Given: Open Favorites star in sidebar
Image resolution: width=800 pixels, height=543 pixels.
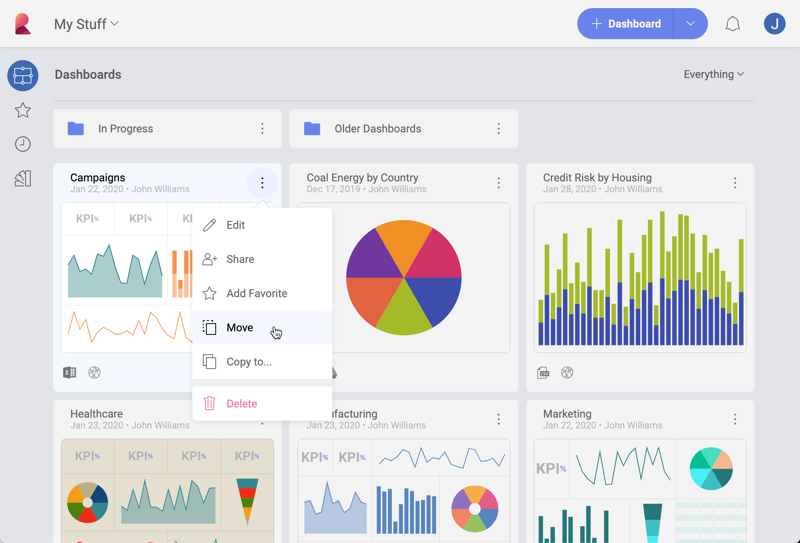Looking at the screenshot, I should point(22,110).
